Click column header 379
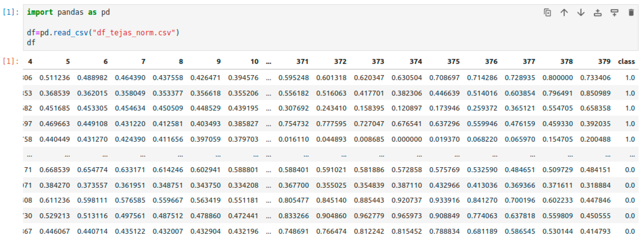 [x=604, y=62]
